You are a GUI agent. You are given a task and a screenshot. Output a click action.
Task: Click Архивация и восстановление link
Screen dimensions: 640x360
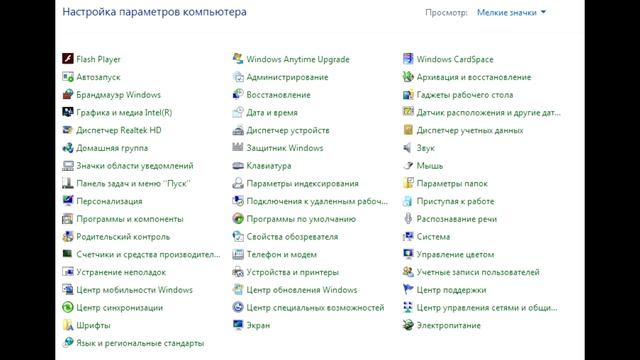coord(474,77)
